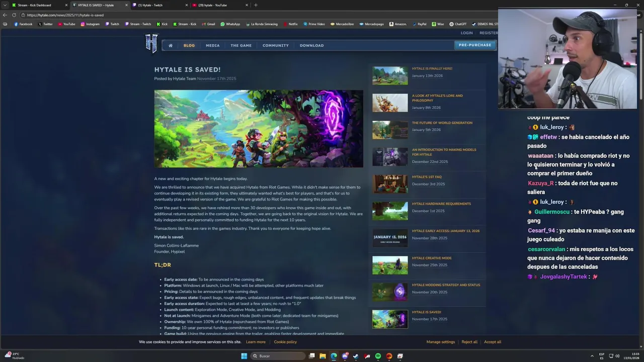This screenshot has height=362, width=644.
Task: Open the Gmail bookmark
Action: (x=208, y=24)
